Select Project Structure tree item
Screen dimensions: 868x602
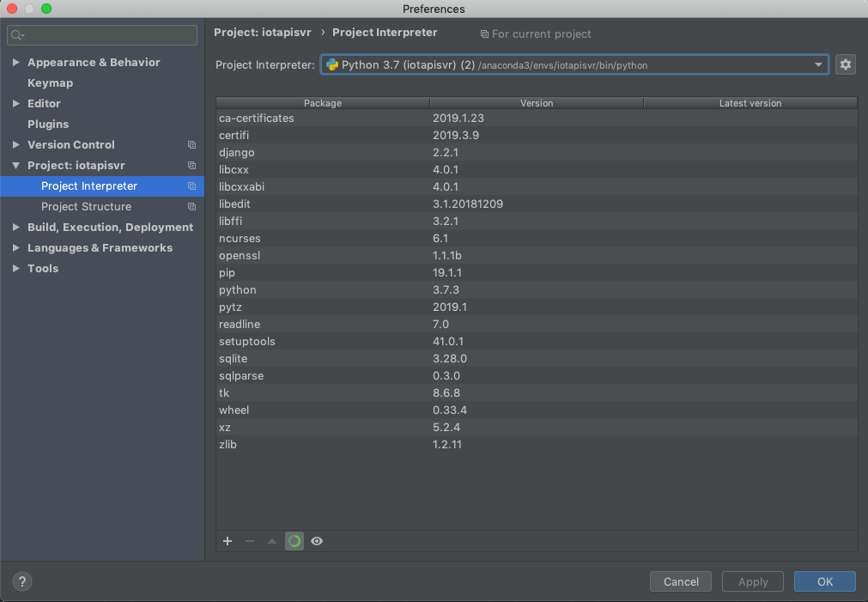tap(102, 207)
